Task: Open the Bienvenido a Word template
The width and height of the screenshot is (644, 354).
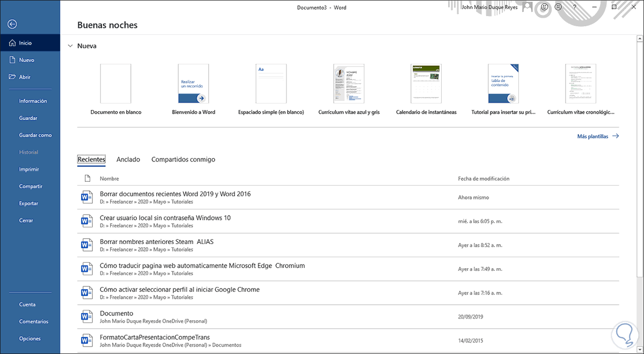Action: coord(194,90)
